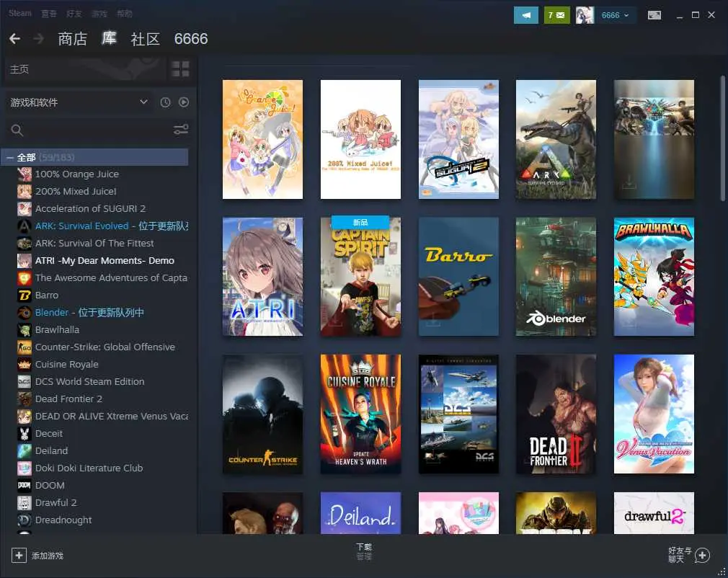
Task: Click the Barro game list icon
Action: [x=25, y=295]
